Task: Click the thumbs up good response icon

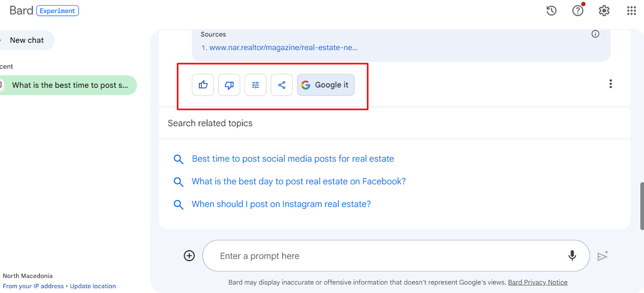Action: [x=203, y=85]
